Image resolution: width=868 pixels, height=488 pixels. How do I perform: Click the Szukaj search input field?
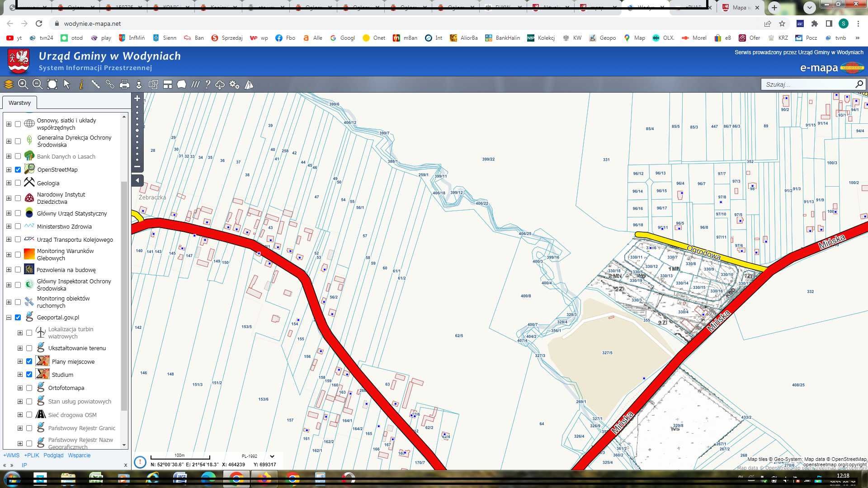808,84
